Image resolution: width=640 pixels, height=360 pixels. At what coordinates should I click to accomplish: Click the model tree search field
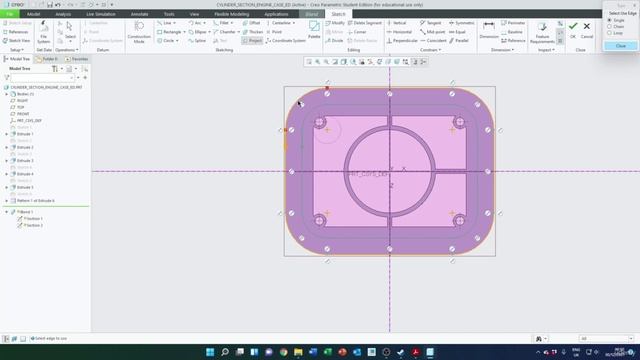click(42, 78)
